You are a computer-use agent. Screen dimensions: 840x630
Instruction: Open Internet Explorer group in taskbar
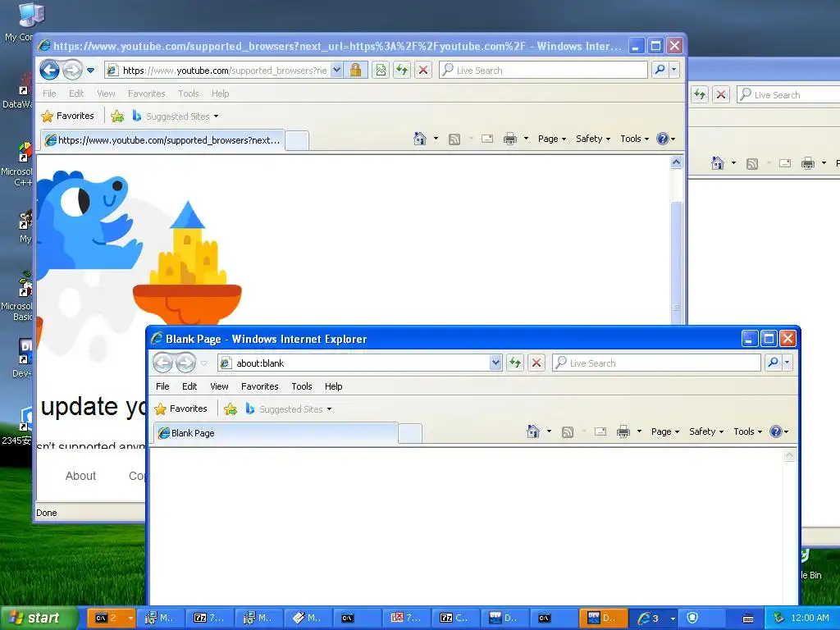point(654,619)
